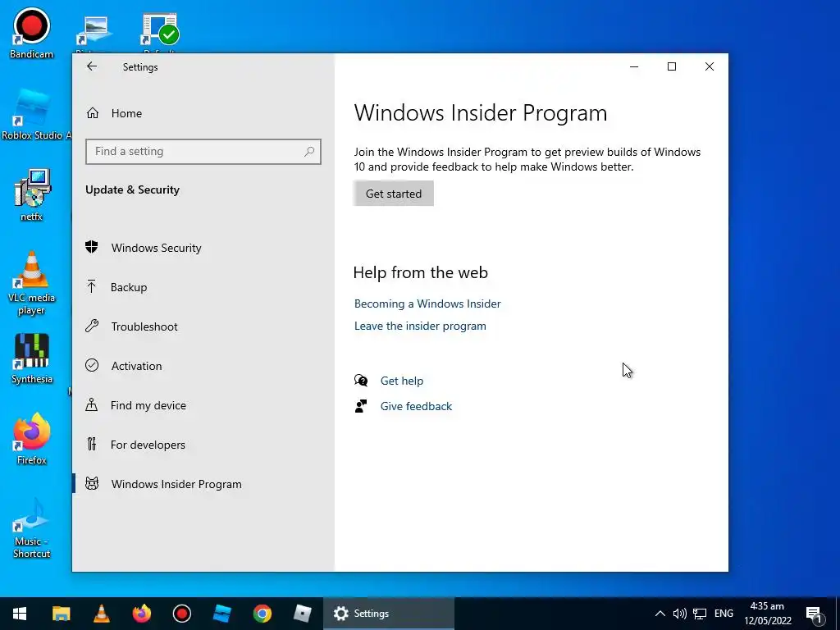This screenshot has height=630, width=840.
Task: Launch Google Chrome from the taskbar
Action: click(x=262, y=614)
